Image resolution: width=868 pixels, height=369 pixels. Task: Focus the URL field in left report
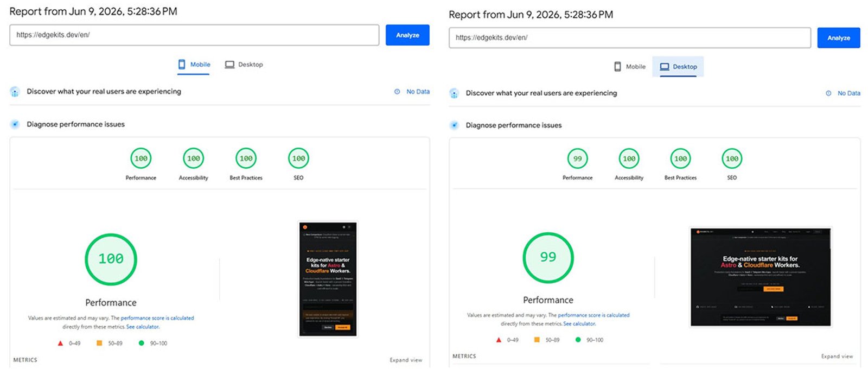click(194, 35)
